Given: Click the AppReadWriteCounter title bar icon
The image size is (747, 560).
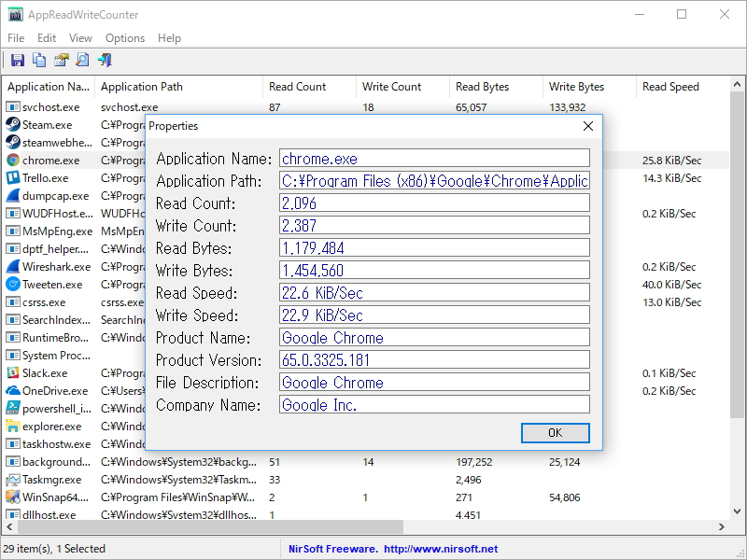Looking at the screenshot, I should click(16, 14).
